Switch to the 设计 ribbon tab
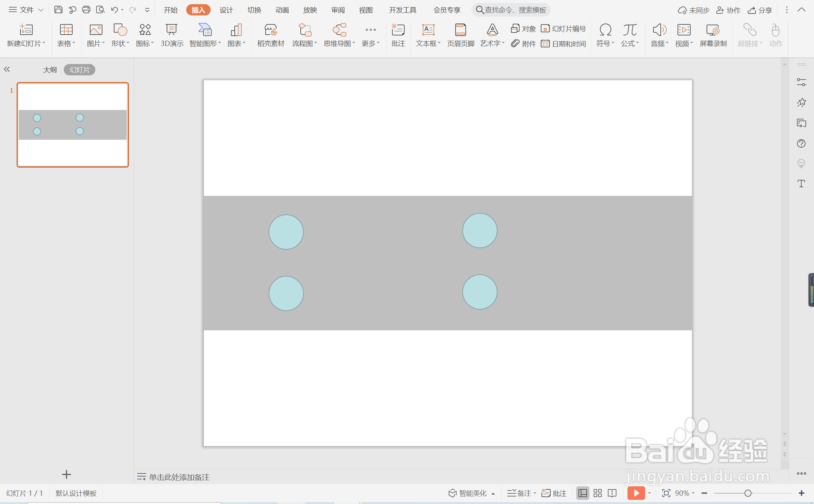The image size is (814, 504). pyautogui.click(x=226, y=10)
